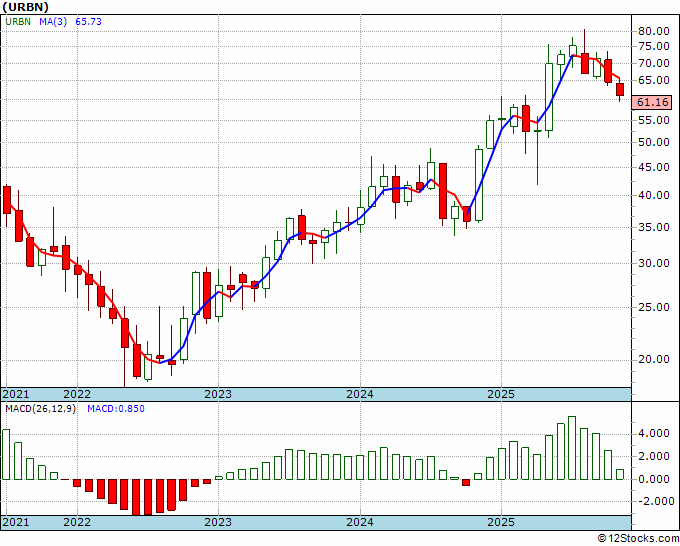Click the 45.00 price axis label
The height and width of the screenshot is (546, 680).
click(x=654, y=167)
